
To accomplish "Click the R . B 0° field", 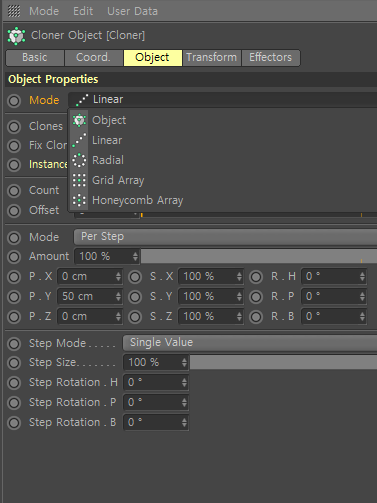I will click(334, 316).
